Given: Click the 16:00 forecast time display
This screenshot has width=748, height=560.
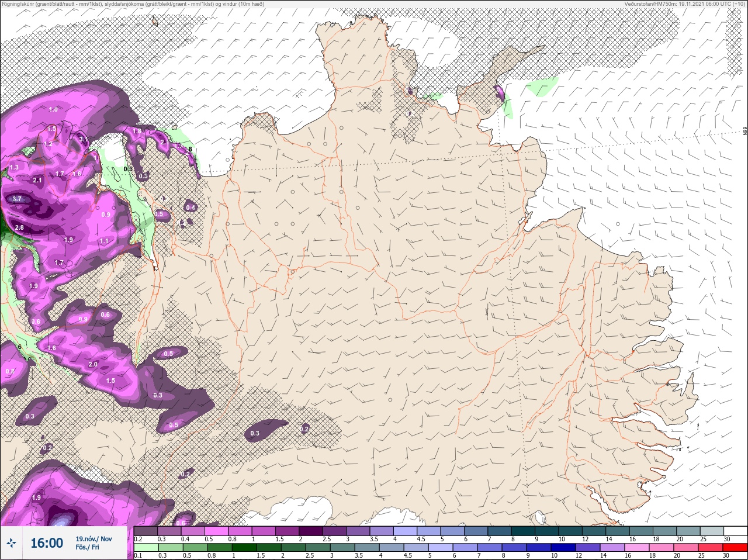Looking at the screenshot, I should tap(47, 543).
